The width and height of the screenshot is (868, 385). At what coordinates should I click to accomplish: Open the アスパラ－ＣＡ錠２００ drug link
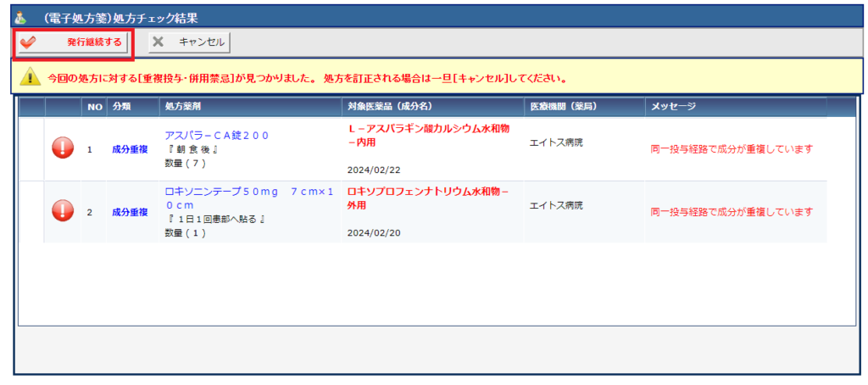217,136
